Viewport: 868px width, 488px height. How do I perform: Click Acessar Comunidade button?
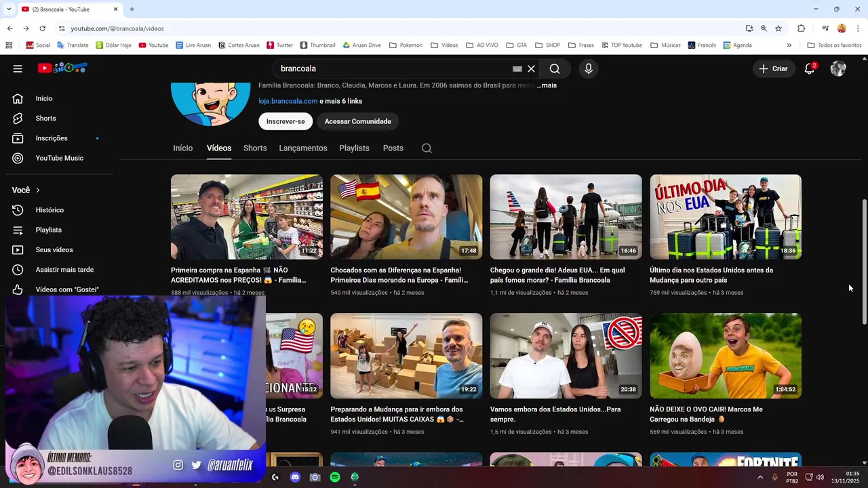tap(357, 121)
